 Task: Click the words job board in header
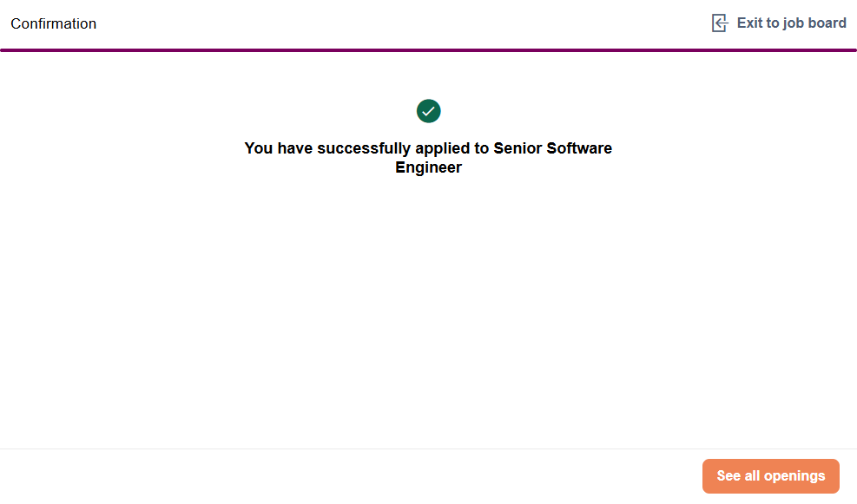pyautogui.click(x=814, y=23)
